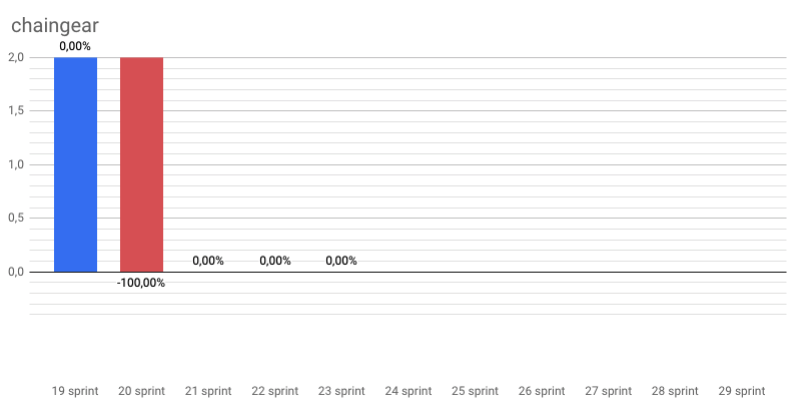Click the 27 sprint axis label
Image resolution: width=797 pixels, height=410 pixels.
tap(608, 391)
